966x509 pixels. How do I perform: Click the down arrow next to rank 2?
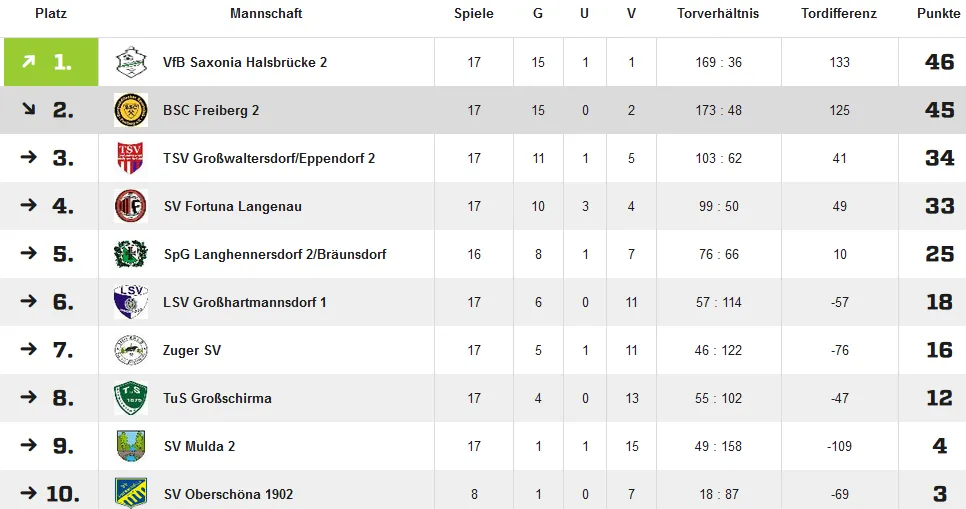click(x=28, y=109)
